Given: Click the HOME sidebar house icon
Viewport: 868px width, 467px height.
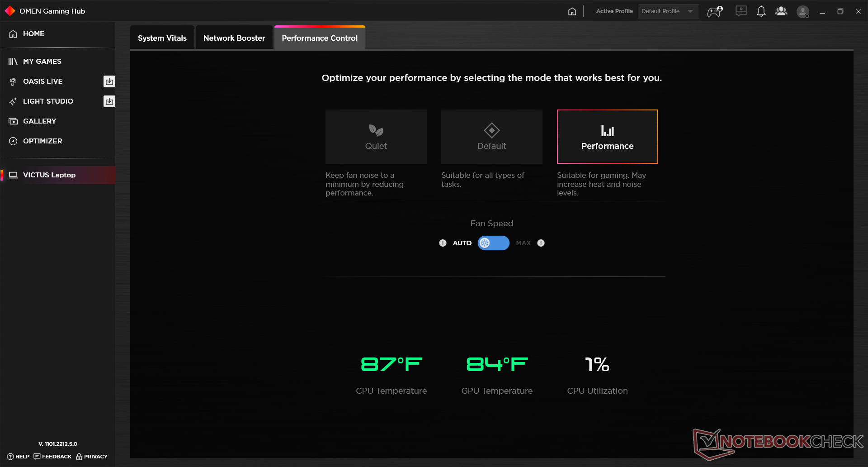Looking at the screenshot, I should point(13,34).
